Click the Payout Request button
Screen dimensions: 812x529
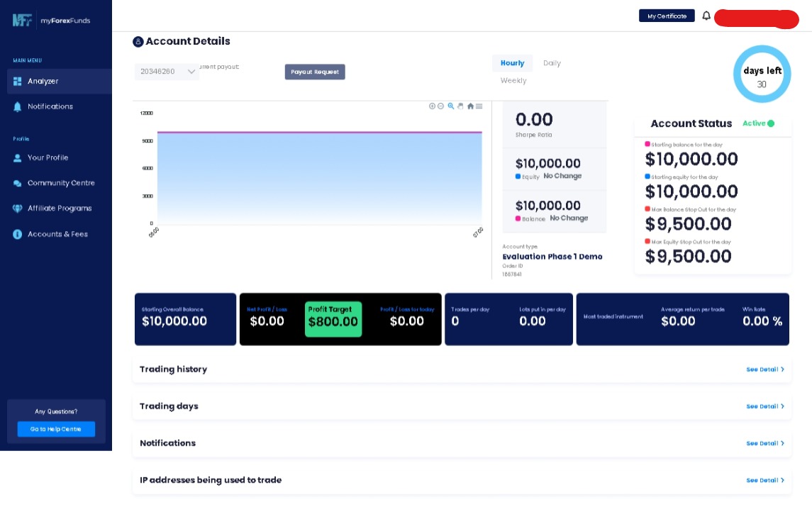(315, 72)
